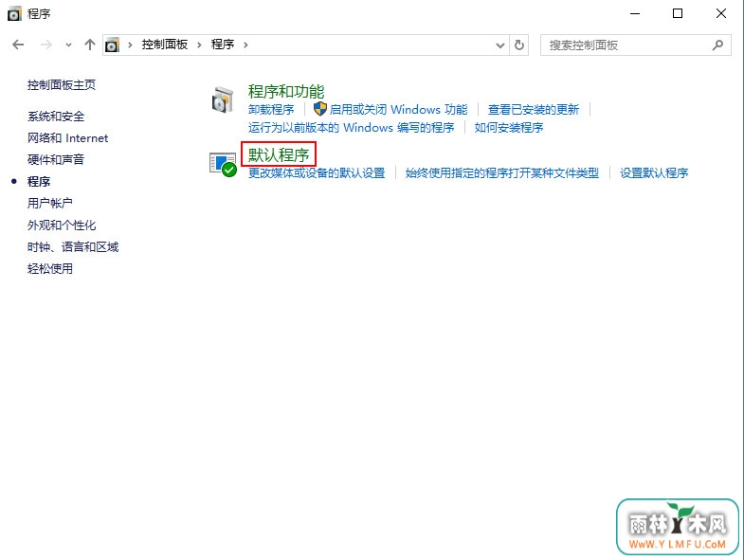Click the search magnifier icon
744x560 pixels.
click(717, 45)
